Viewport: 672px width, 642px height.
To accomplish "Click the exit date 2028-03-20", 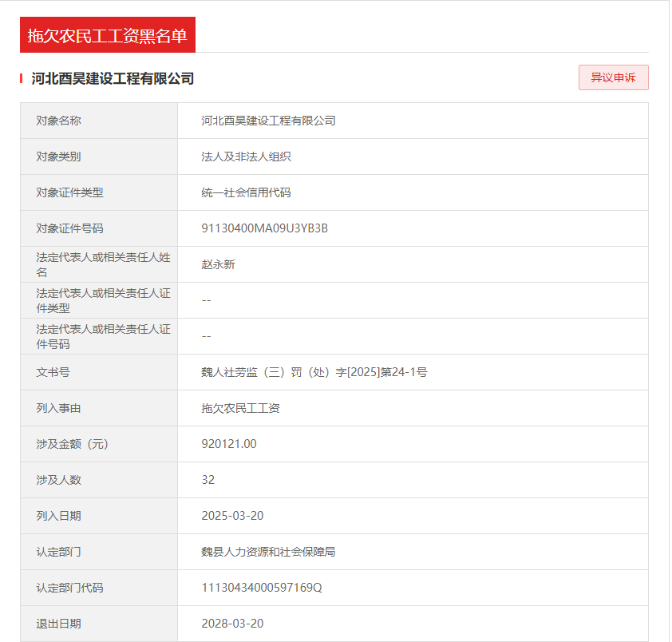I will tap(232, 624).
